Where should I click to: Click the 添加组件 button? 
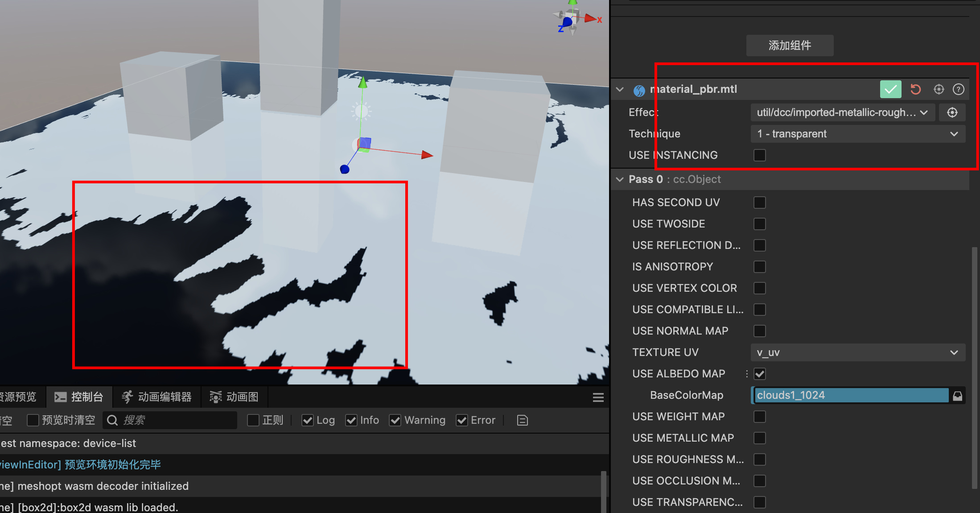point(790,46)
